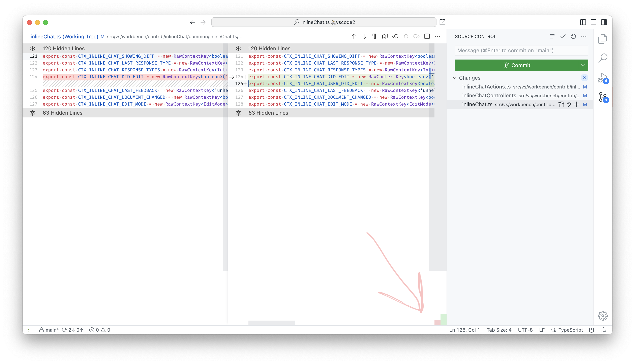Stage changes for inlineChat.ts with plus icon

click(x=577, y=104)
